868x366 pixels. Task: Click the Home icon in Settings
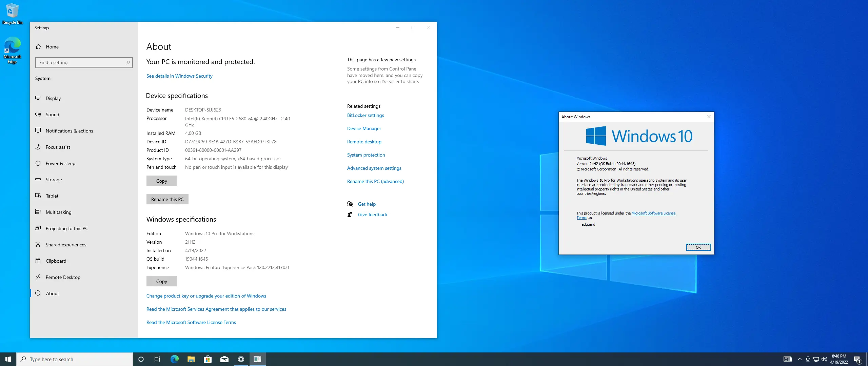39,47
